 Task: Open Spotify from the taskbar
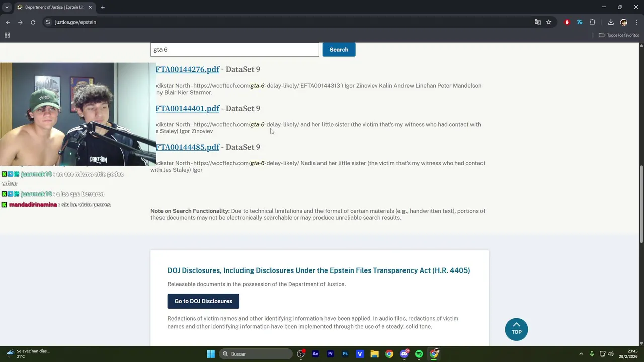(419, 354)
